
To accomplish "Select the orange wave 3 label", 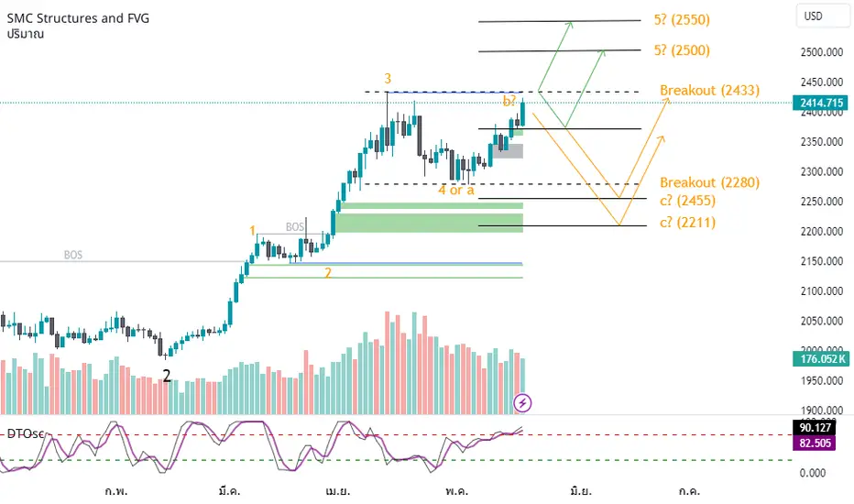I will pos(388,79).
